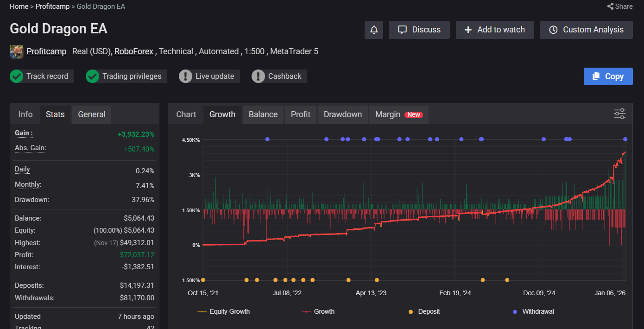Open the Custom Analysis button

pos(586,30)
